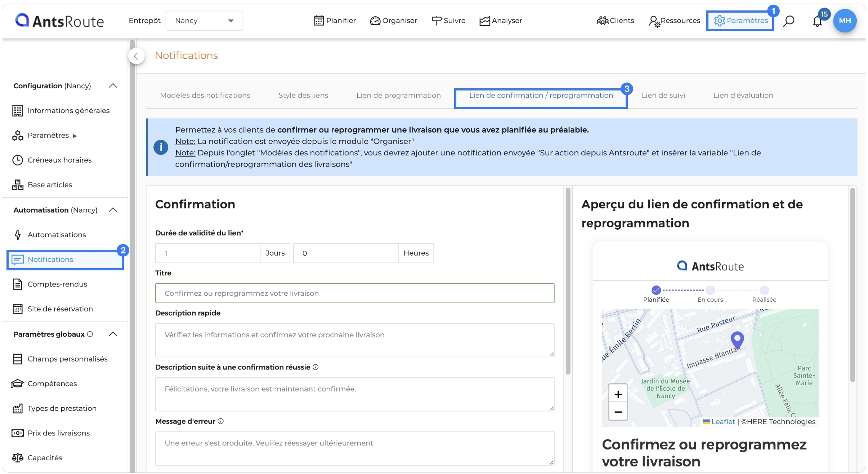
Task: Click the sidebar Paramètres gears icon
Action: click(x=17, y=136)
